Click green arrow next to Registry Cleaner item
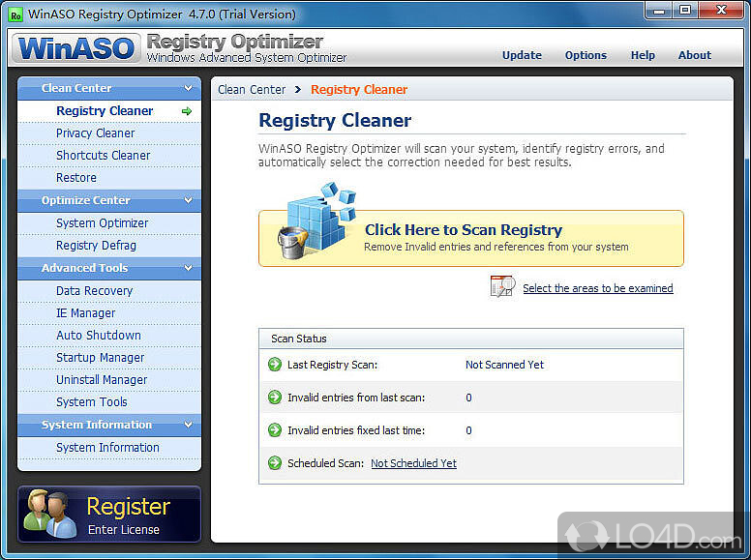Viewport: 751px width, 560px height. (x=187, y=111)
